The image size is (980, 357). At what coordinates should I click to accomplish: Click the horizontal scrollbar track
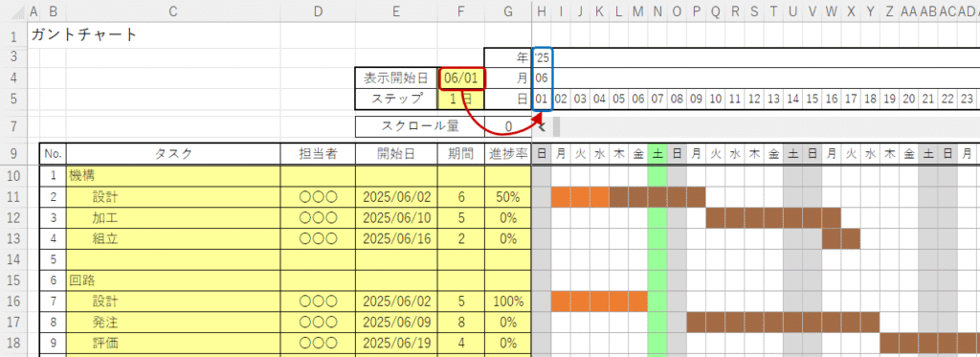pyautogui.click(x=766, y=127)
